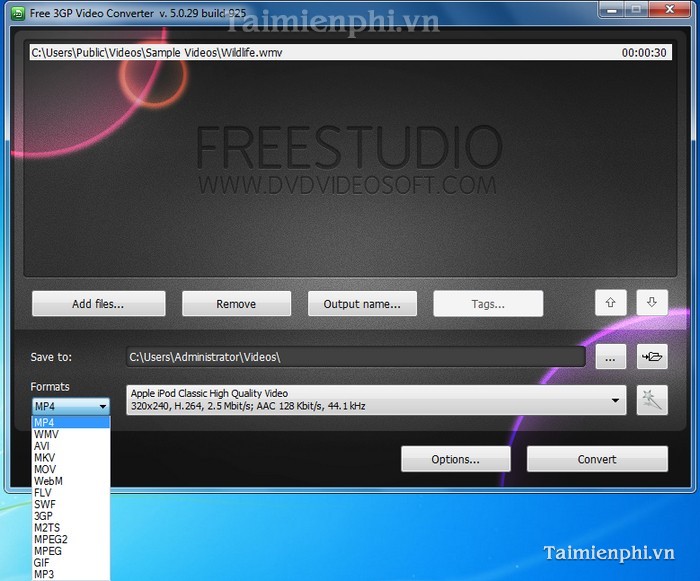Open the Options... dialog
The height and width of the screenshot is (581, 700).
point(455,459)
